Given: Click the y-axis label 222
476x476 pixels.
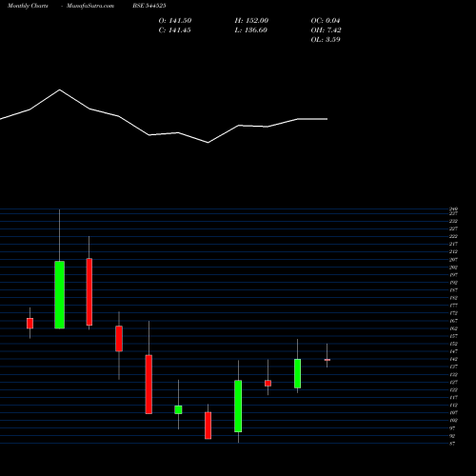Looking at the screenshot, I should click(x=453, y=236).
